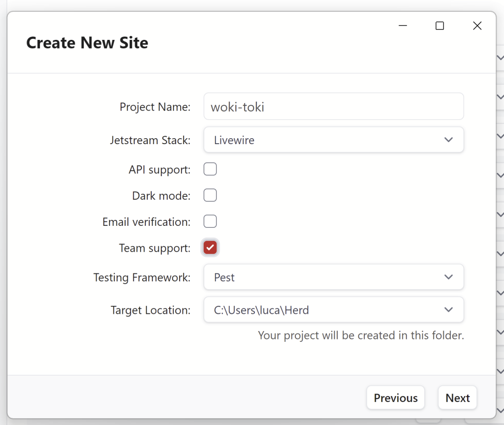Expand the Target Location combo box
The height and width of the screenshot is (425, 504).
[333, 310]
